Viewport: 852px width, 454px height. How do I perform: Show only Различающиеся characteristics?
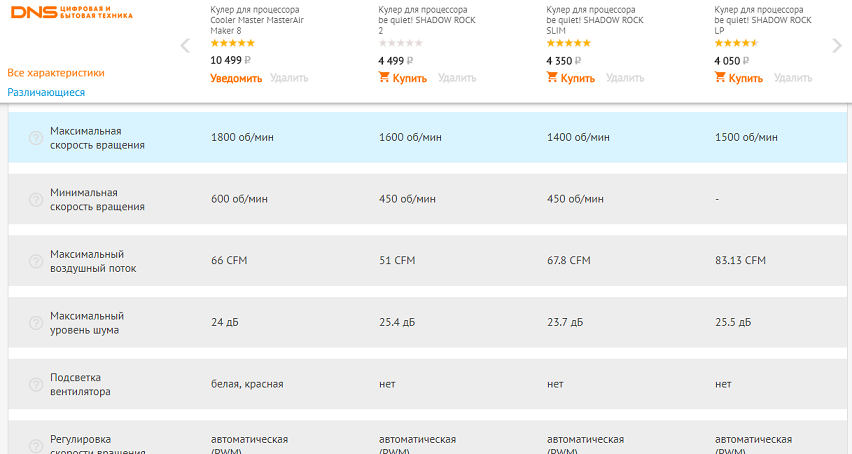coord(46,92)
